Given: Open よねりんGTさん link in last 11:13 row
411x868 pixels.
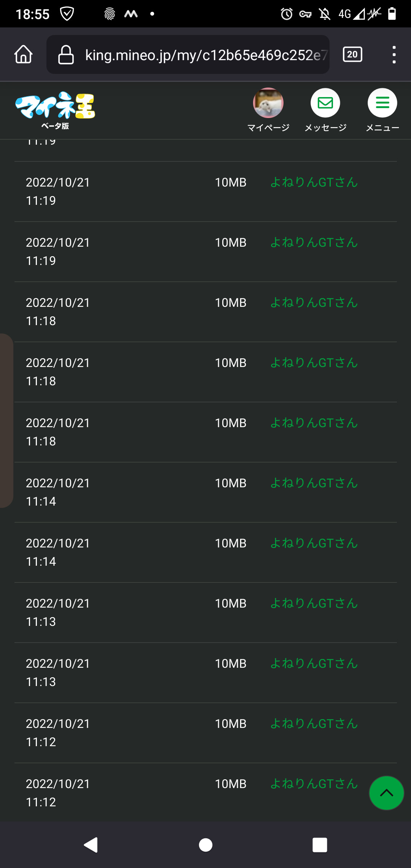Looking at the screenshot, I should tap(314, 664).
